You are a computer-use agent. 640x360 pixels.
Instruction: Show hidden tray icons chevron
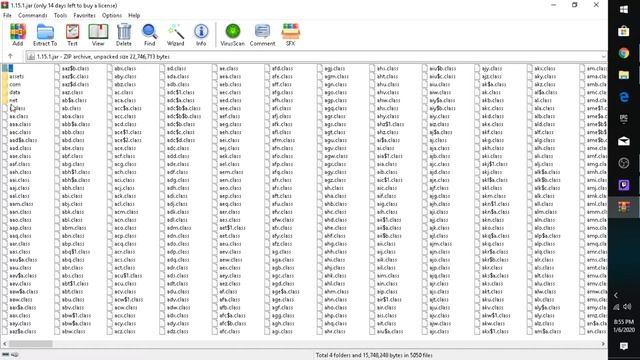point(616,295)
